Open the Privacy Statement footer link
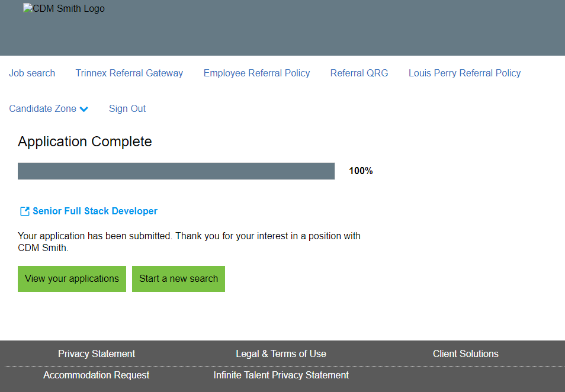Image resolution: width=565 pixels, height=392 pixels. [97, 354]
